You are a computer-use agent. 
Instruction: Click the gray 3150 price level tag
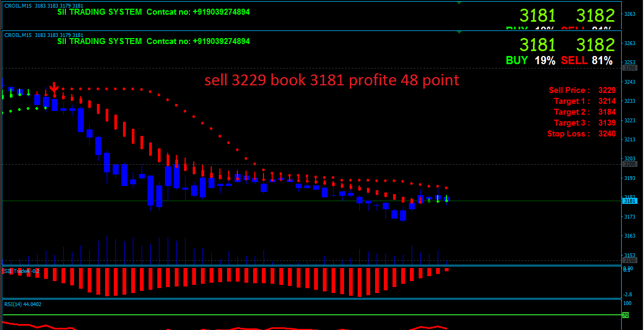630,260
